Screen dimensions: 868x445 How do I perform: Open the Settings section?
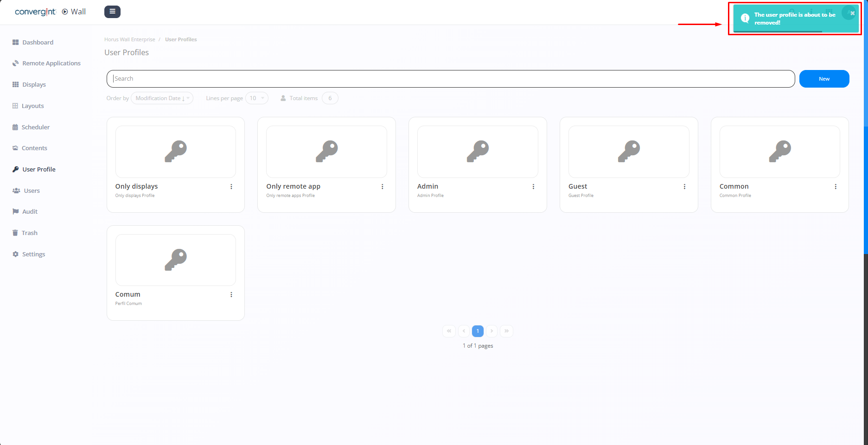[33, 254]
